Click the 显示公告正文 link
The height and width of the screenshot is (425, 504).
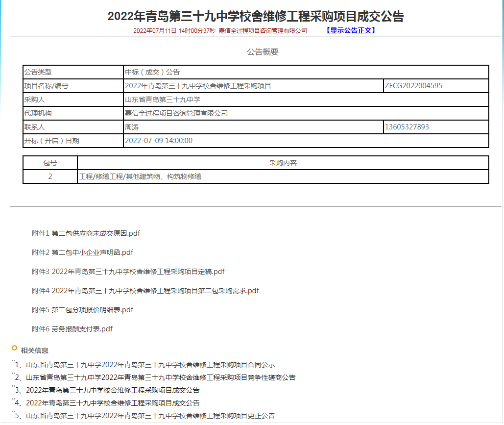350,30
